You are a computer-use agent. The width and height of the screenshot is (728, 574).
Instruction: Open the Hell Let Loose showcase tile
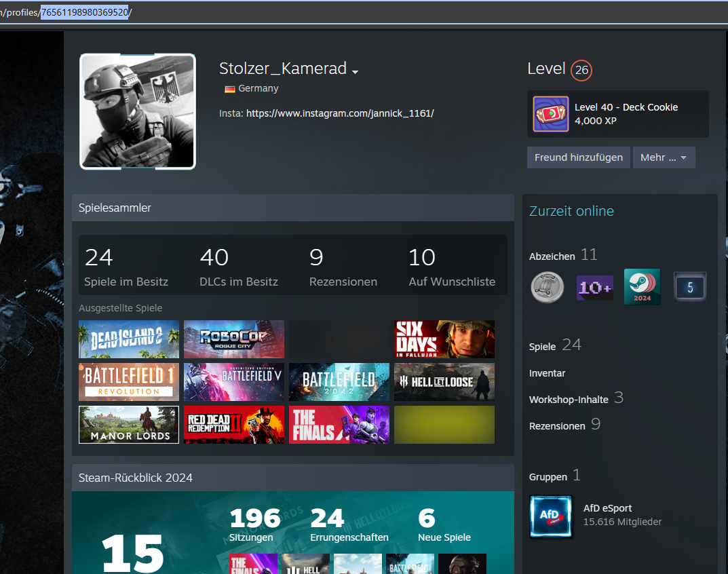444,382
